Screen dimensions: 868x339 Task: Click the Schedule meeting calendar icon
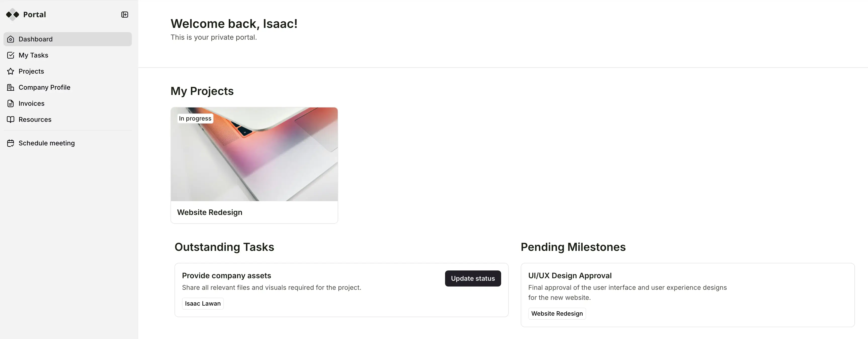click(11, 143)
